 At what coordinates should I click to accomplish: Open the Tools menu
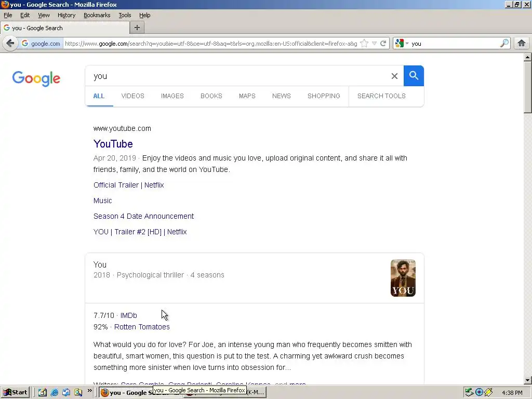pos(125,15)
